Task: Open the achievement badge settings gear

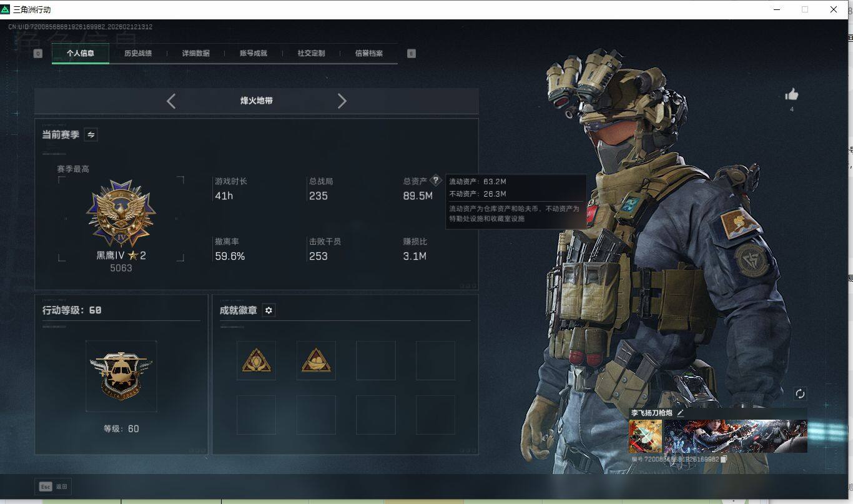Action: (x=269, y=310)
